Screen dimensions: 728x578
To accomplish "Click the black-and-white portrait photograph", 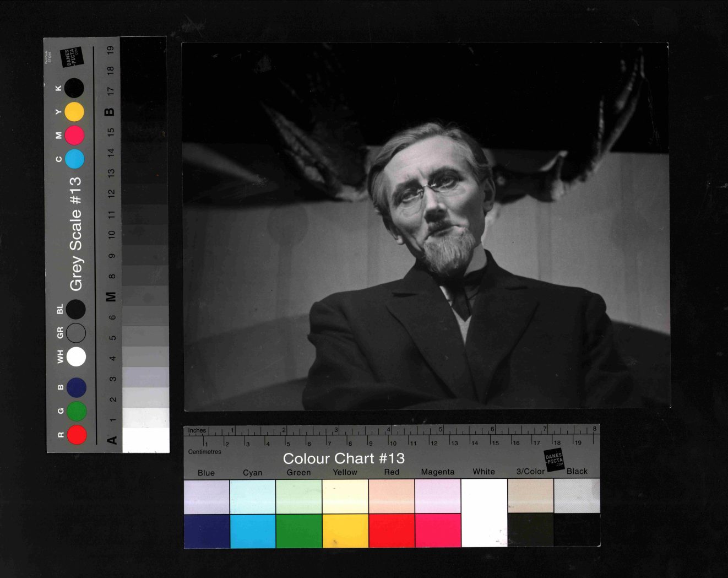I will click(426, 226).
